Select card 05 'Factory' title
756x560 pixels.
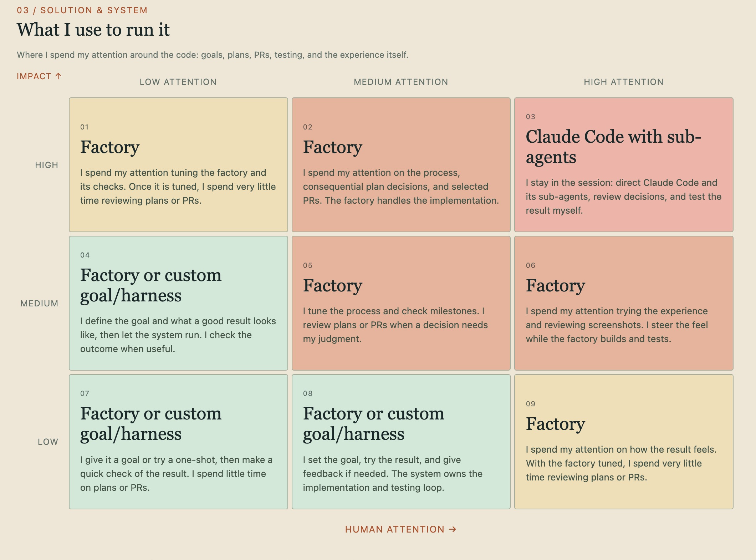click(333, 286)
